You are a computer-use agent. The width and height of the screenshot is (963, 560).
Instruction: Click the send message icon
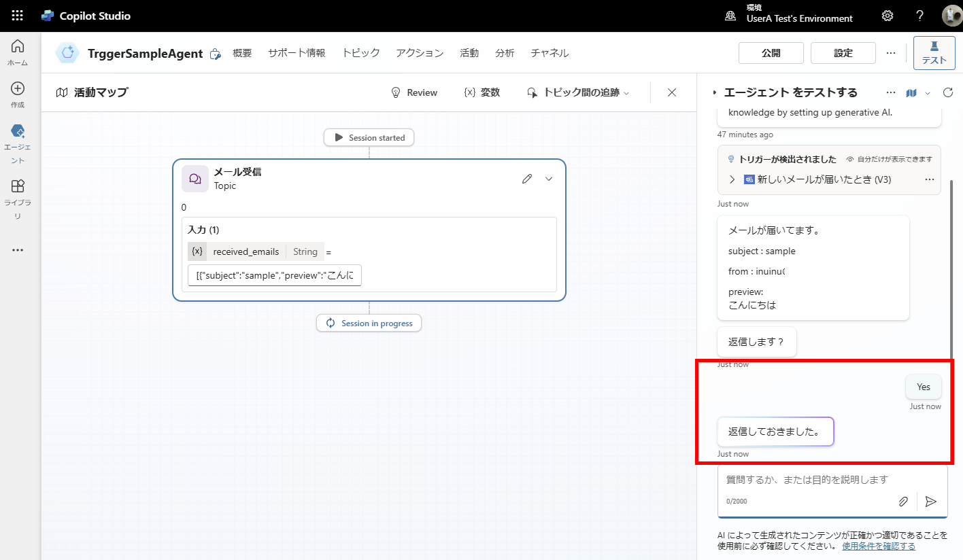click(932, 502)
